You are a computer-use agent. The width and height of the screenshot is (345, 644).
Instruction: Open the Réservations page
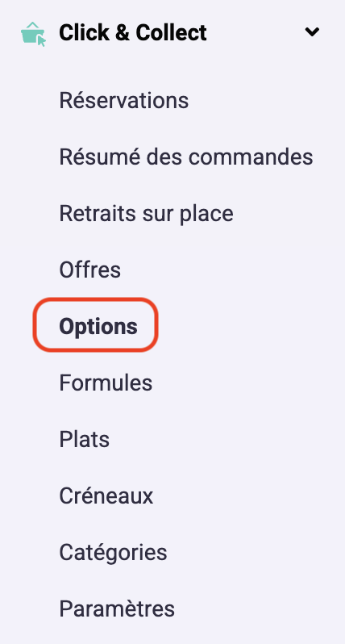(x=124, y=100)
